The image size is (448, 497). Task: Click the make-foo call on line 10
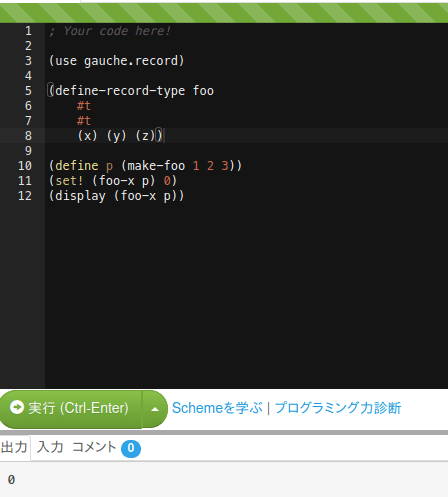pos(181,166)
